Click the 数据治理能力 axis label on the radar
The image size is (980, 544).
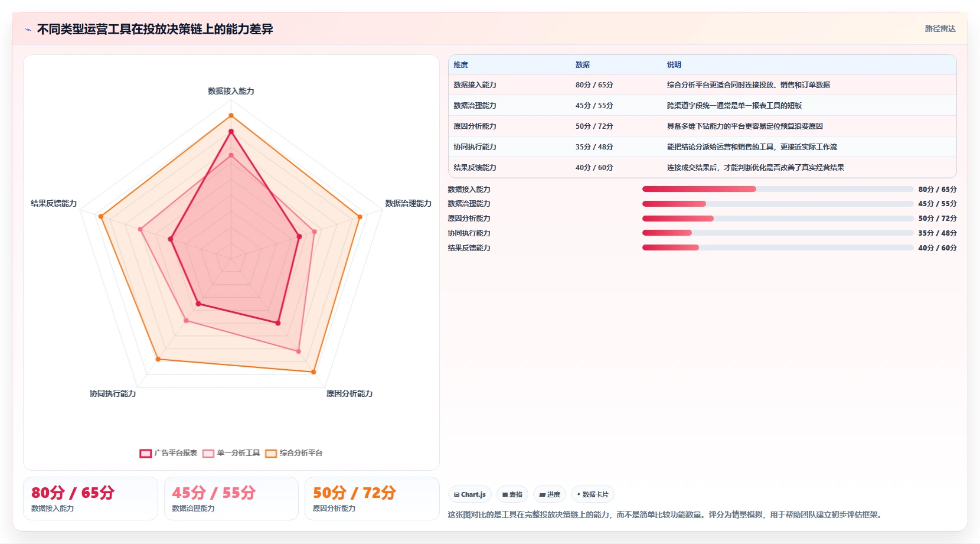(409, 203)
